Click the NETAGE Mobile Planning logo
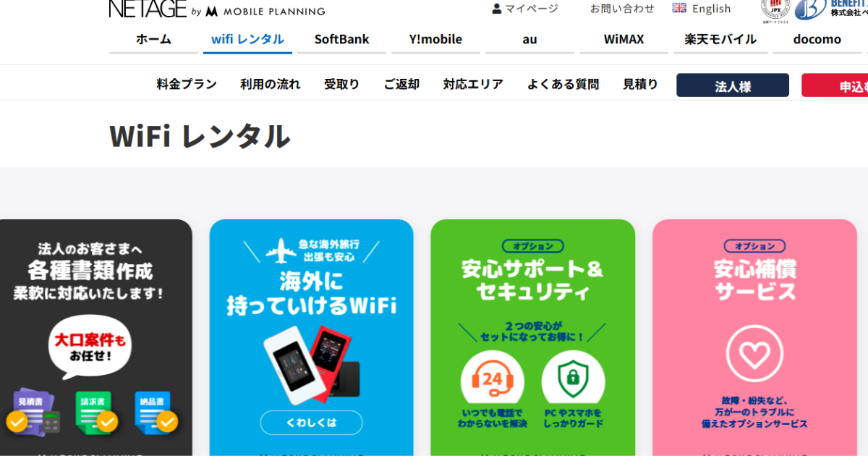The height and width of the screenshot is (456, 868). click(217, 9)
